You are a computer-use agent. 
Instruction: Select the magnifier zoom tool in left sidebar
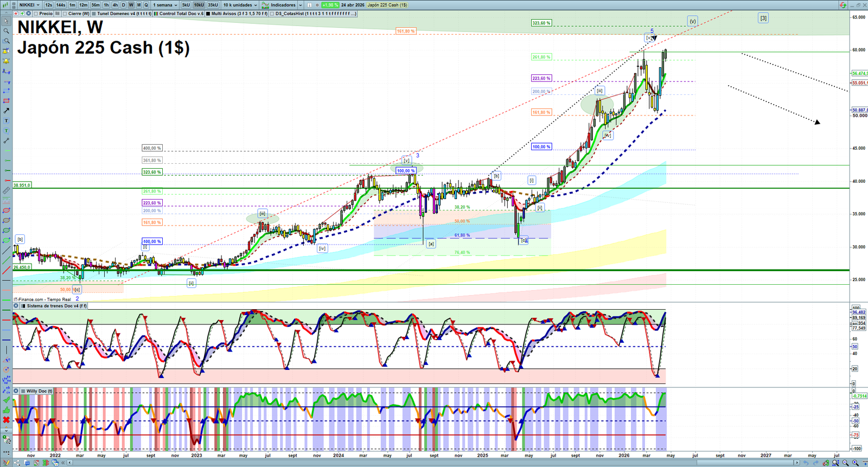(x=7, y=31)
